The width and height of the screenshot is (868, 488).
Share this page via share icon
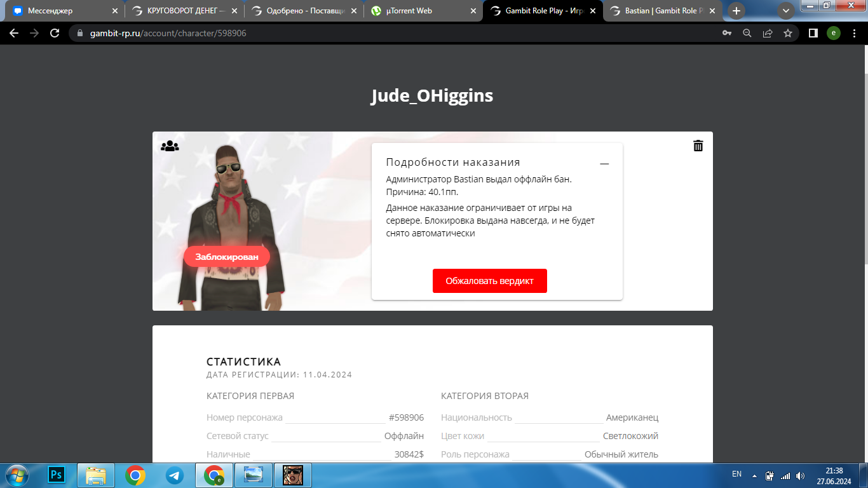(768, 33)
